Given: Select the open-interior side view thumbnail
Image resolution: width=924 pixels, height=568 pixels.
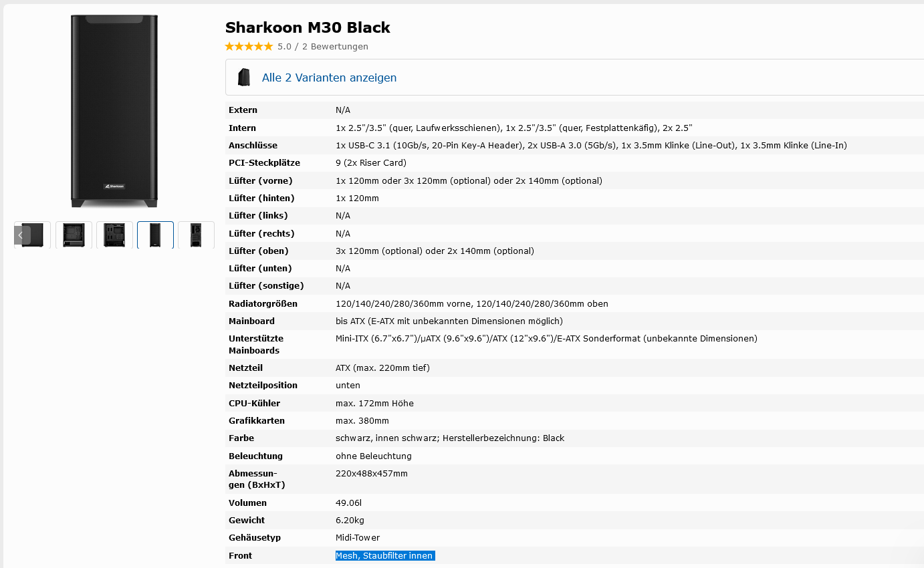Looking at the screenshot, I should coord(74,235).
